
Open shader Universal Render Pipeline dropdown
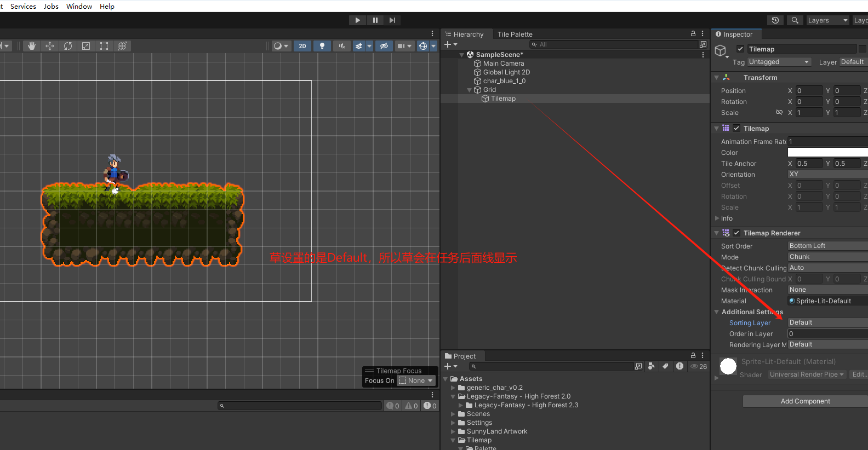pos(807,374)
